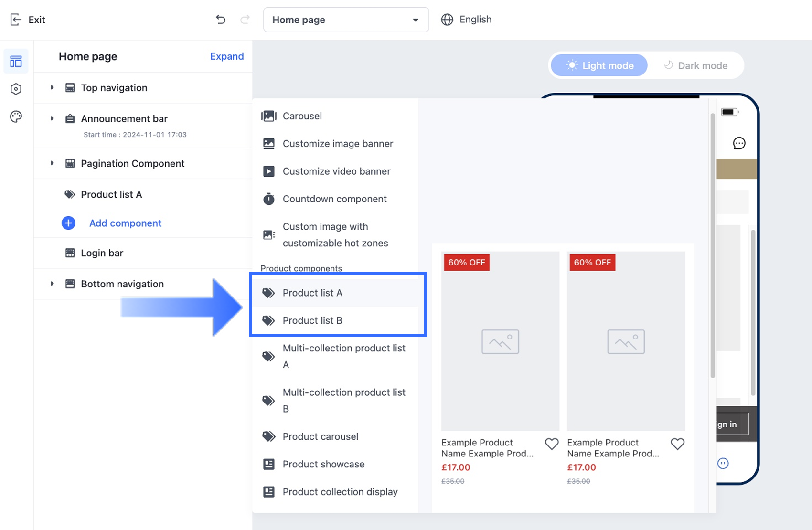Click the redo arrow icon
Image resolution: width=812 pixels, height=530 pixels.
click(x=245, y=20)
